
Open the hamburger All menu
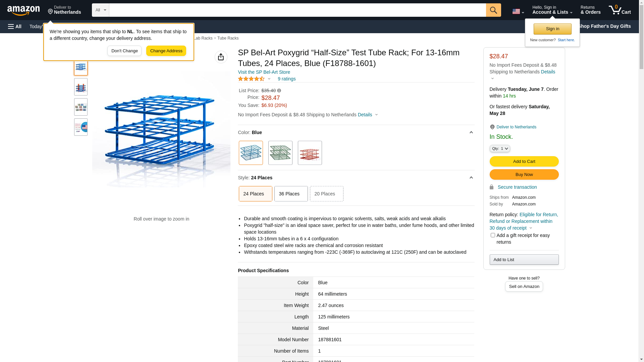click(x=15, y=26)
